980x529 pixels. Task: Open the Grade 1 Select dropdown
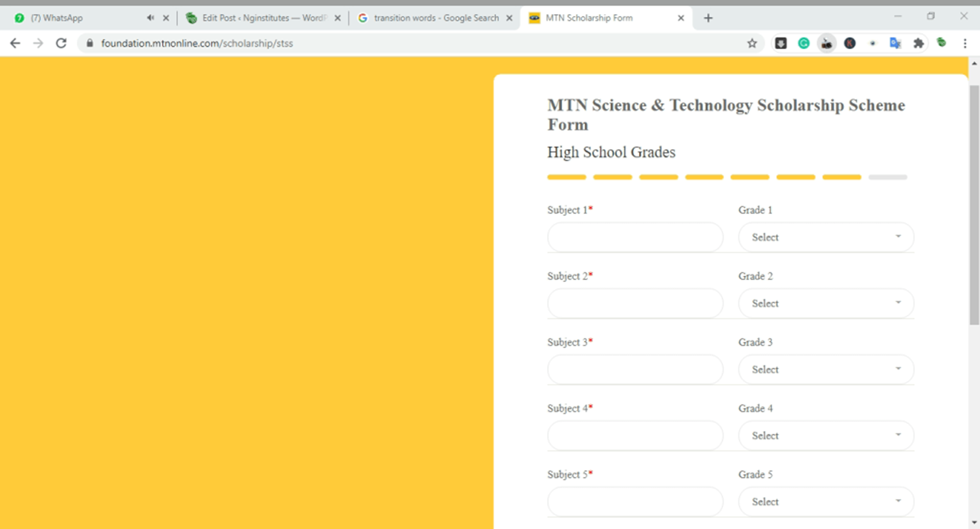click(826, 237)
